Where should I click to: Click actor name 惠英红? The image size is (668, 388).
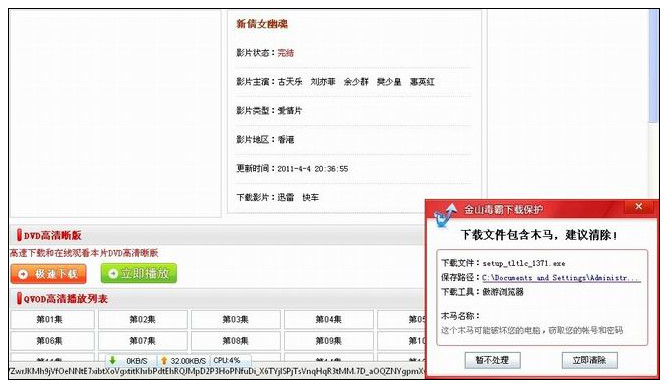pos(422,81)
